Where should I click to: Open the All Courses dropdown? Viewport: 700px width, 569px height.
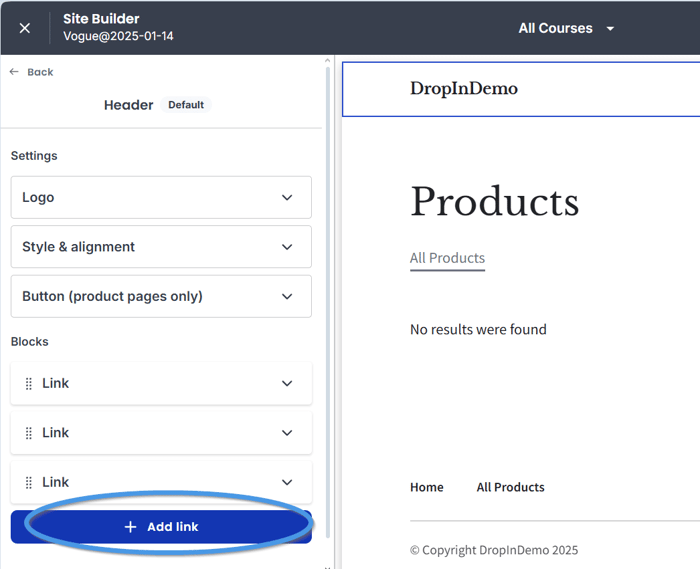[x=566, y=28]
